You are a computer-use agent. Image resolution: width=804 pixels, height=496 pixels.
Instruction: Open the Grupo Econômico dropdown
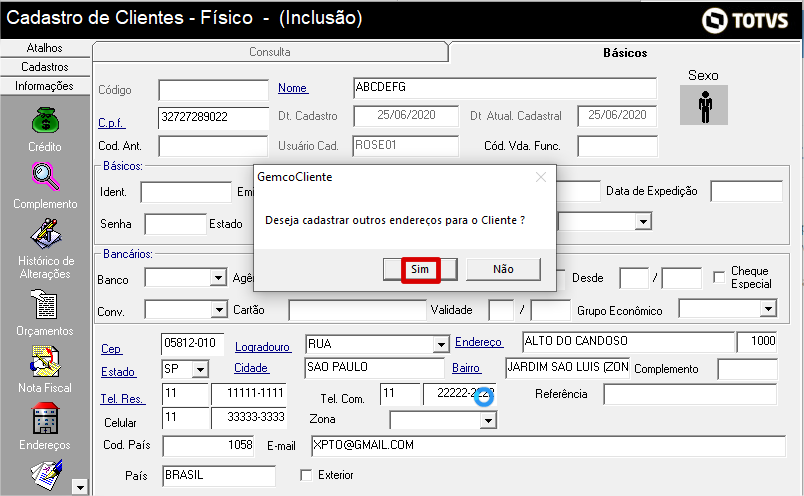(768, 309)
